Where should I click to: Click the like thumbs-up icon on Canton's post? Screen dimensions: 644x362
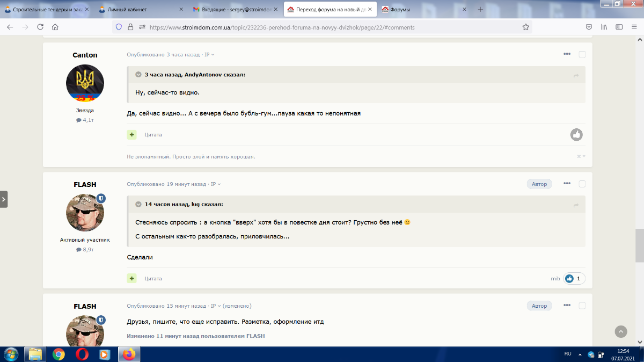(x=576, y=135)
